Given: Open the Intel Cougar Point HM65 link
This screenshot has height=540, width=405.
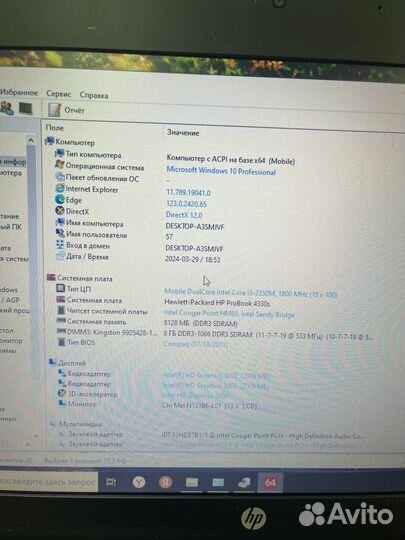Looking at the screenshot, I should pyautogui.click(x=229, y=314).
